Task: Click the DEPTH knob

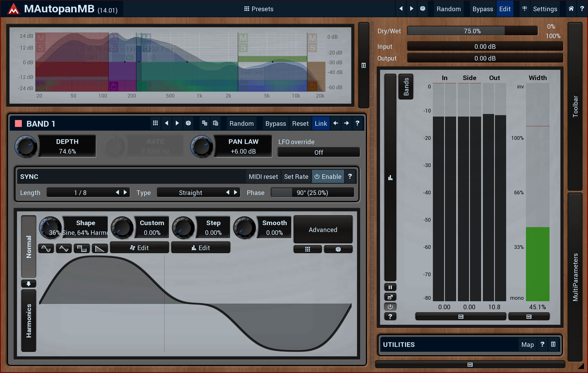Action: click(26, 146)
